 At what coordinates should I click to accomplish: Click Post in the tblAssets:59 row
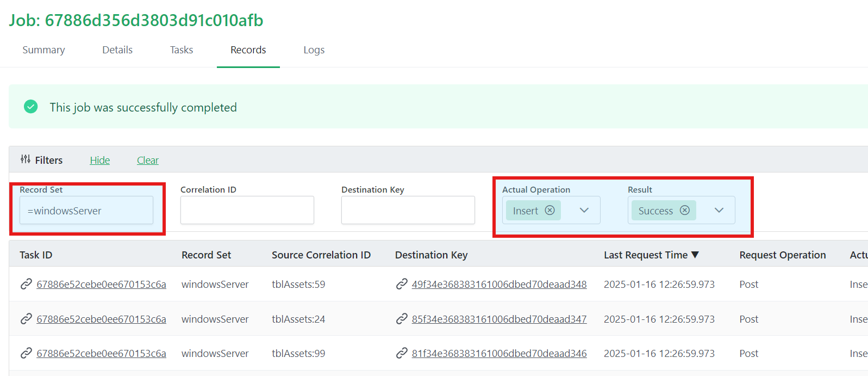(x=748, y=284)
